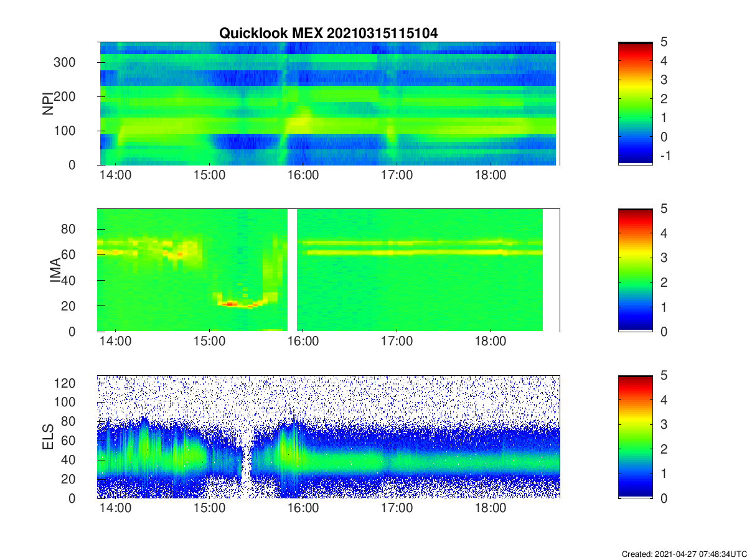Click the "5" tick on the IMA colorbar
Image resolution: width=747 pixels, height=560 pixels.
pos(664,208)
